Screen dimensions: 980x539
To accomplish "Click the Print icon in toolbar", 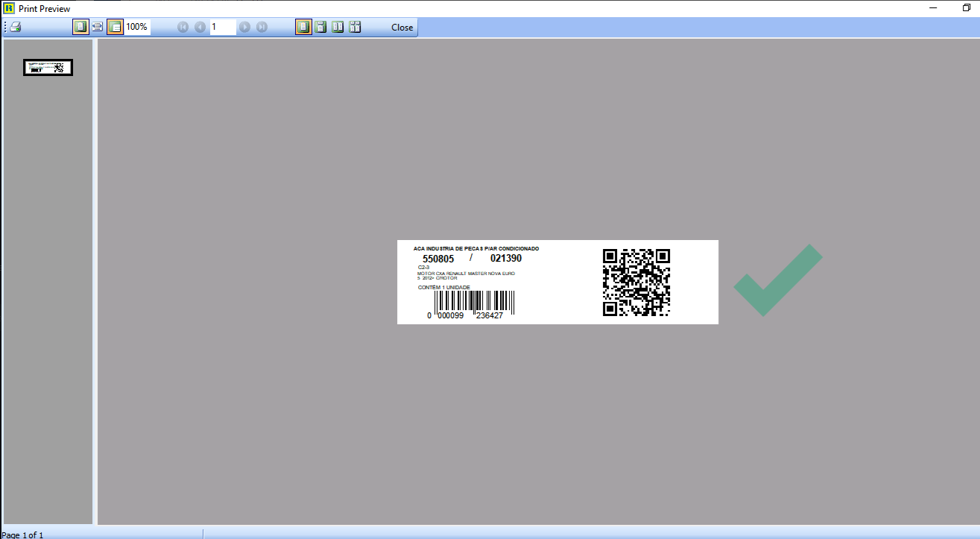I will [16, 27].
